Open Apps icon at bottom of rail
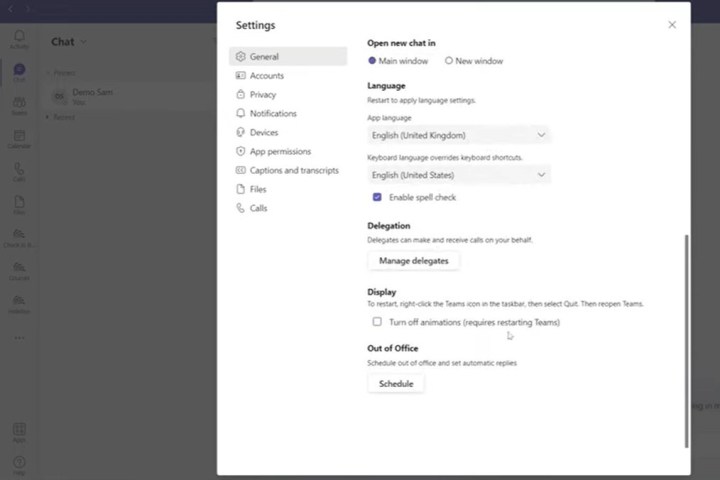The height and width of the screenshot is (480, 720). (19, 432)
